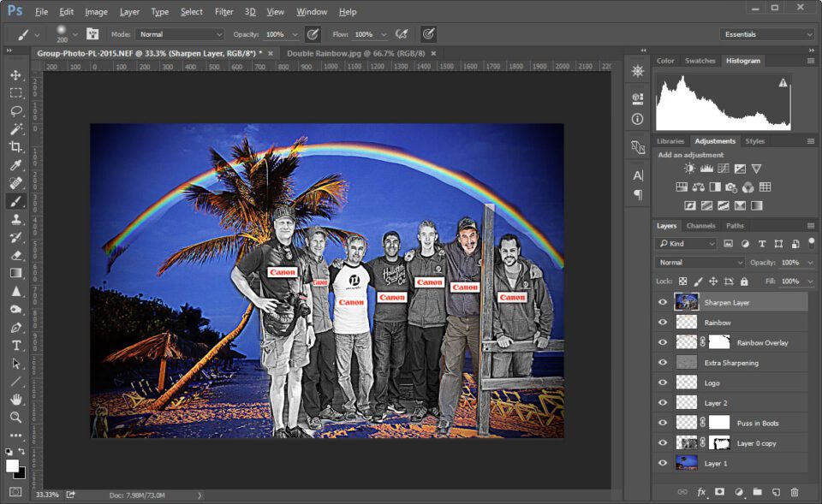Select the Horizontal Type tool
The width and height of the screenshot is (822, 504).
point(15,345)
